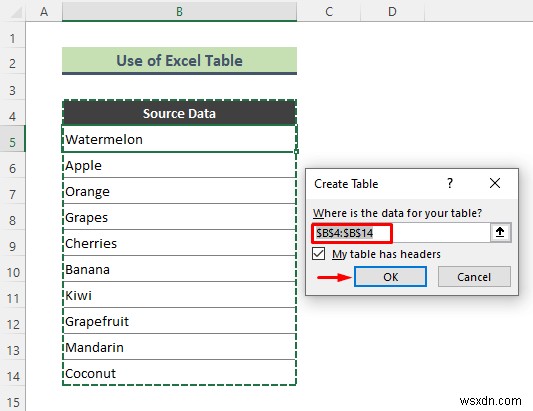Image resolution: width=533 pixels, height=411 pixels.
Task: Select the Coconut cell
Action: [x=179, y=373]
